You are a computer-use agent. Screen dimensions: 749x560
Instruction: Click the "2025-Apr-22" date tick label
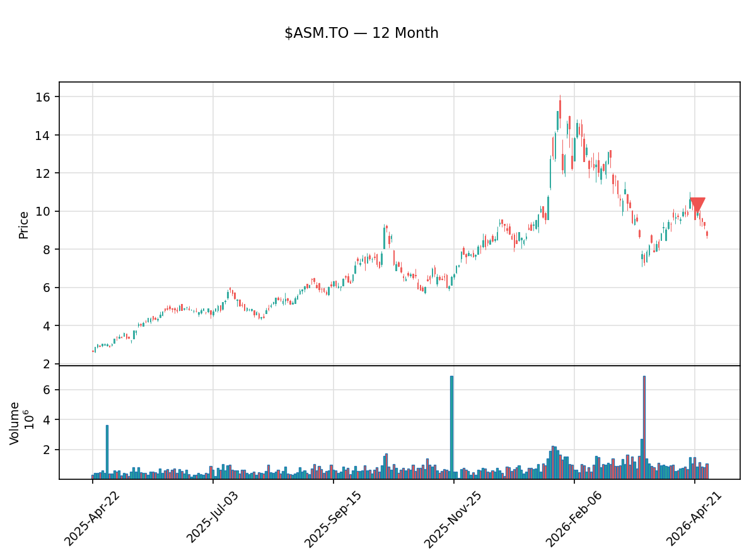[x=90, y=517]
